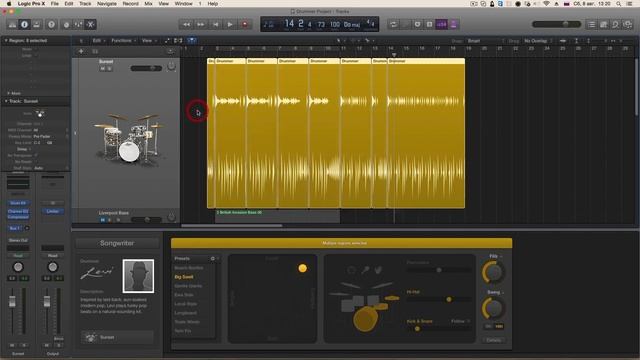Open Spotlight search in menu bar

pyautogui.click(x=619, y=4)
